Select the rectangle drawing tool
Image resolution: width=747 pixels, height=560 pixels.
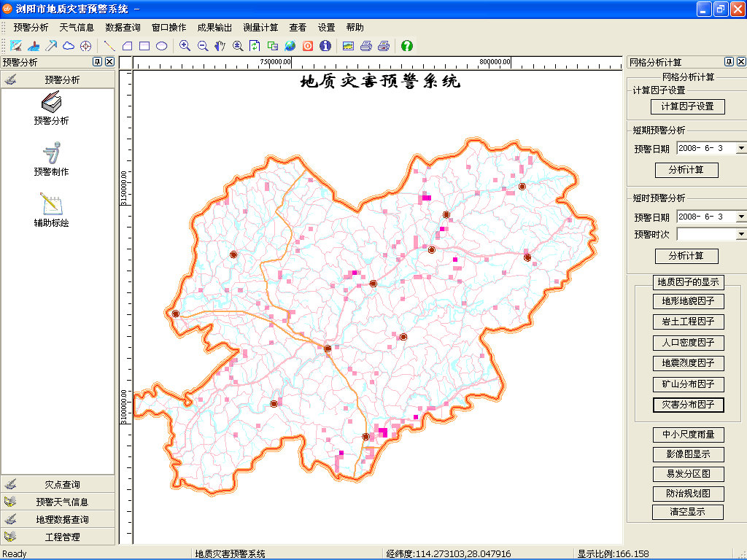click(144, 46)
